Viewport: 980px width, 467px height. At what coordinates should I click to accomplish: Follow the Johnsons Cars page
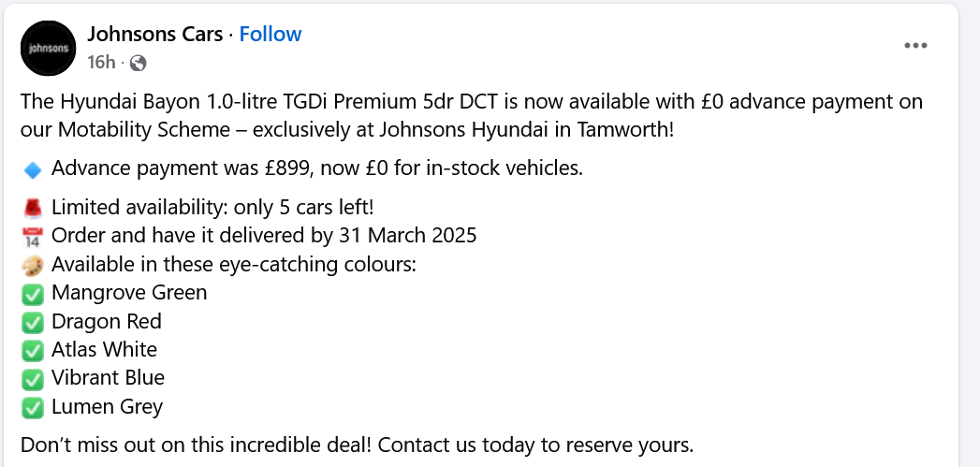[271, 35]
